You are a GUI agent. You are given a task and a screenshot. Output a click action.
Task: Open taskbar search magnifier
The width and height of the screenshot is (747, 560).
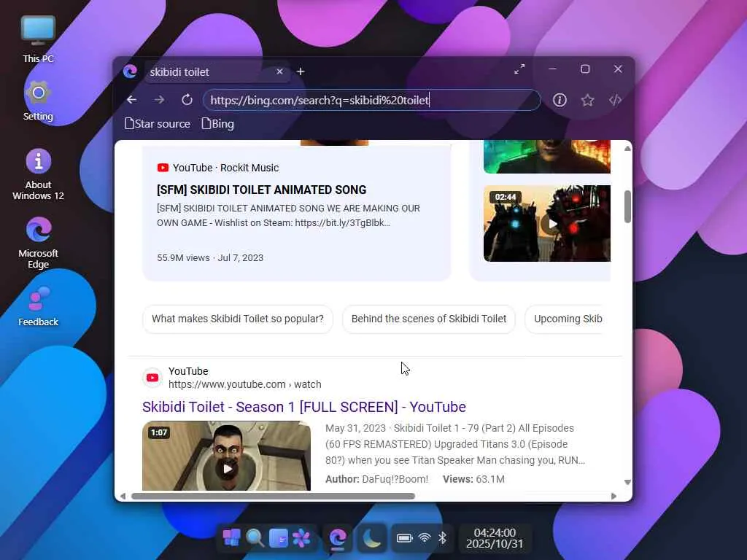[255, 538]
